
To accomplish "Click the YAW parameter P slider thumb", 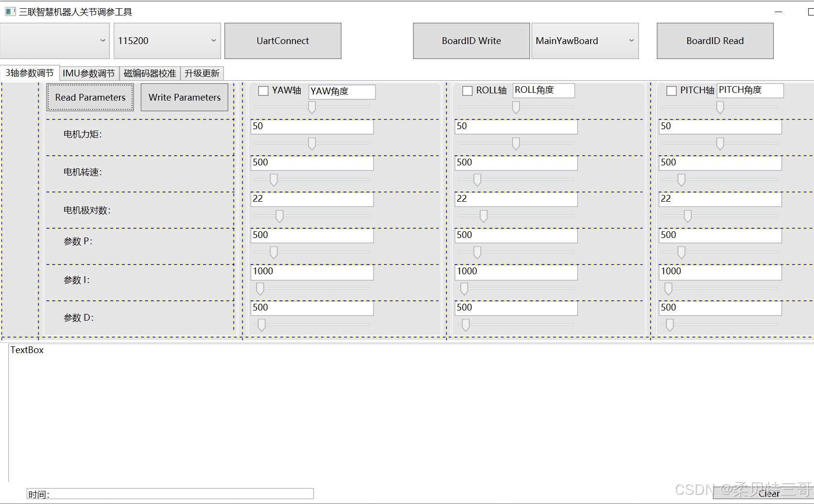I will [274, 252].
